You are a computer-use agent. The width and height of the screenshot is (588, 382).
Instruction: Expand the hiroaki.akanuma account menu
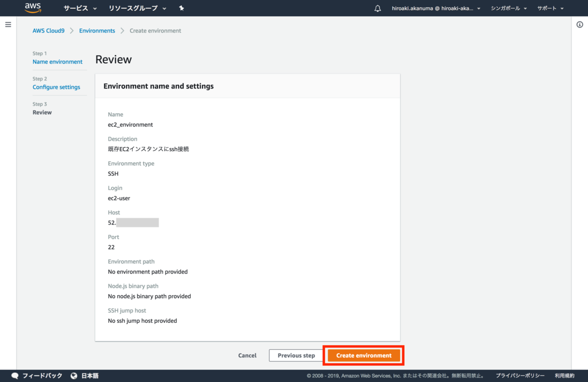(436, 8)
